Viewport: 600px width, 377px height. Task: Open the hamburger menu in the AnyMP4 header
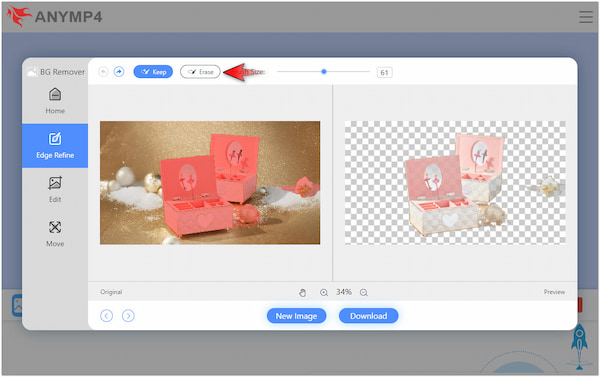click(x=585, y=17)
